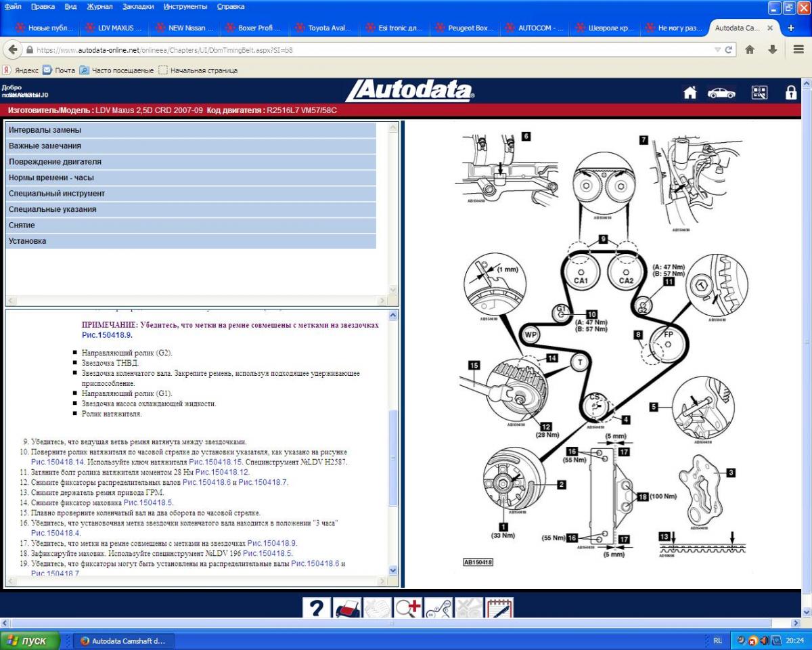This screenshot has width=812, height=650.
Task: Click the 20:24 system tray clock
Action: click(795, 641)
